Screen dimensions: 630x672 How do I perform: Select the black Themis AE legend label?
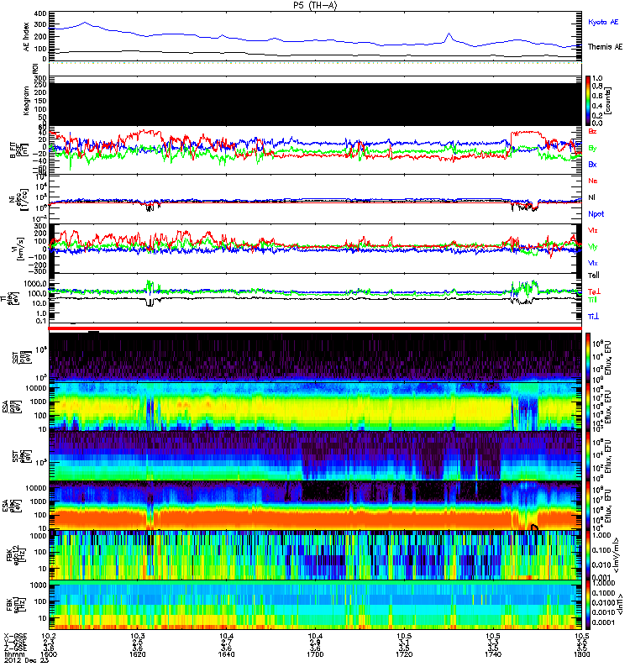[x=605, y=47]
